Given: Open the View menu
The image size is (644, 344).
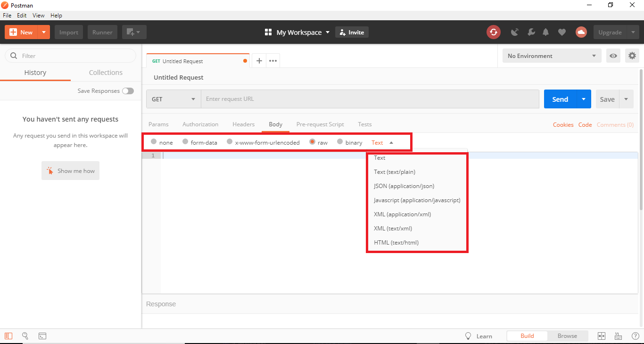Looking at the screenshot, I should click(39, 16).
